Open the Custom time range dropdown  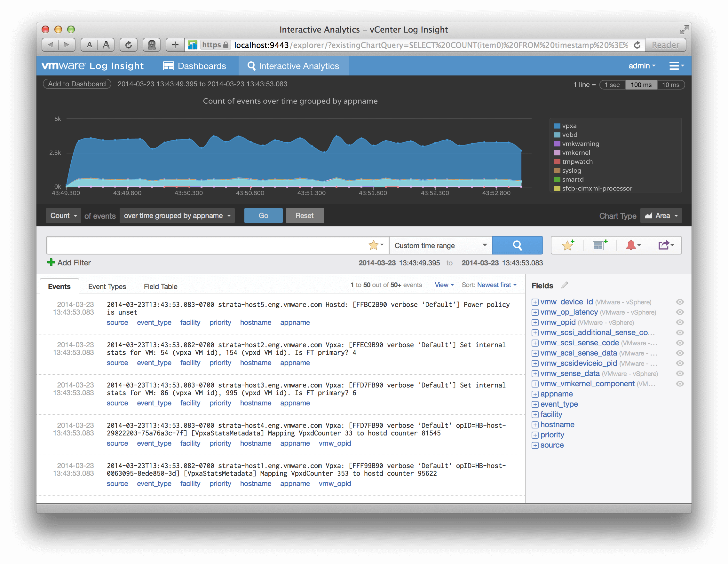tap(440, 246)
